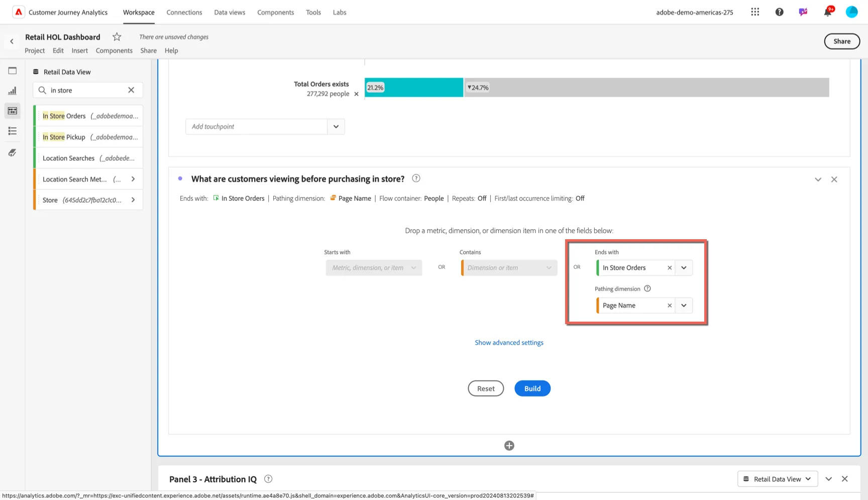
Task: Click the Share button at top right
Action: point(842,41)
